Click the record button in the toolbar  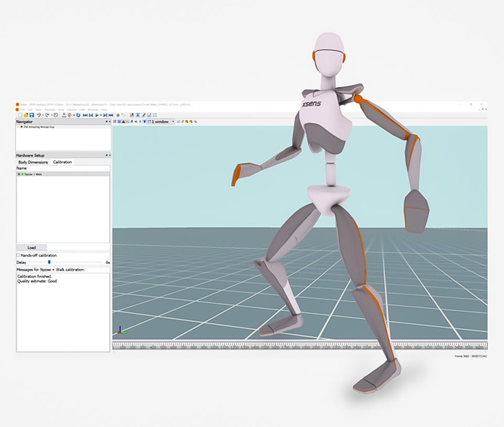coord(118,115)
